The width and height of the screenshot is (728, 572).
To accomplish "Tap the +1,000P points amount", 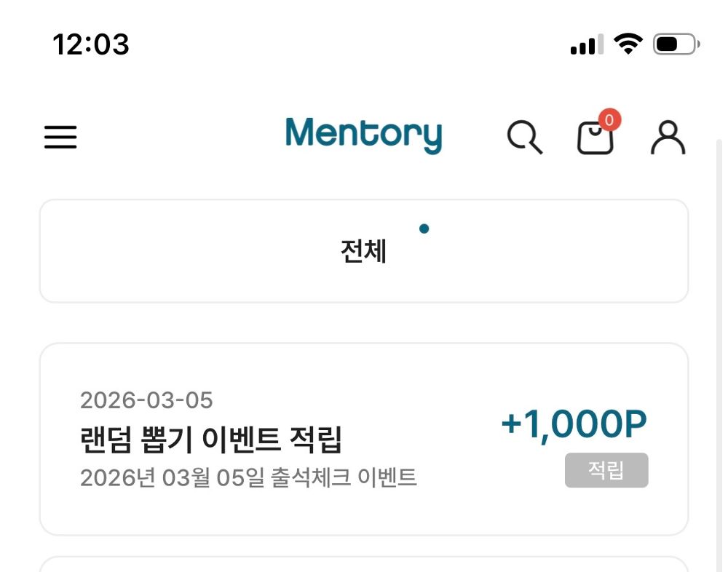I will (x=574, y=423).
